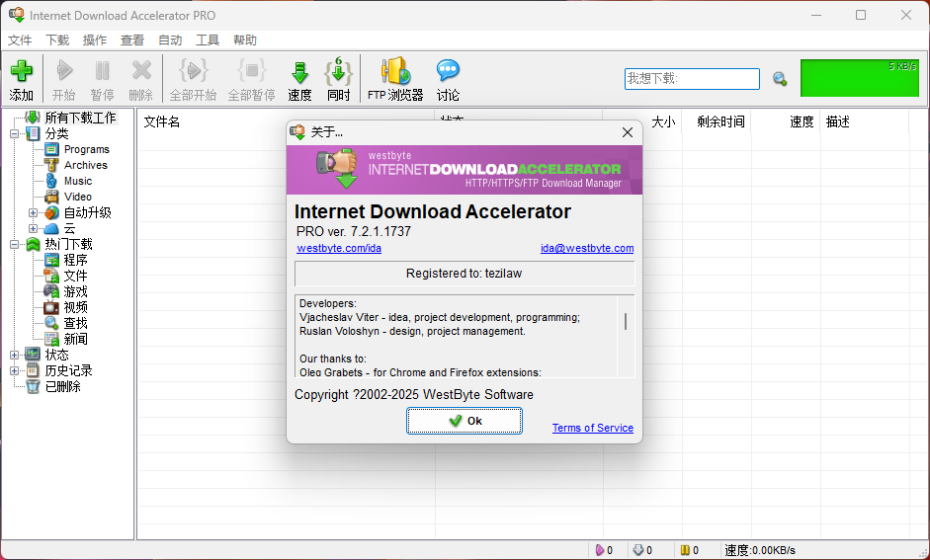The width and height of the screenshot is (930, 560).
Task: Click the ida@westbyte.com email link
Action: (x=587, y=248)
